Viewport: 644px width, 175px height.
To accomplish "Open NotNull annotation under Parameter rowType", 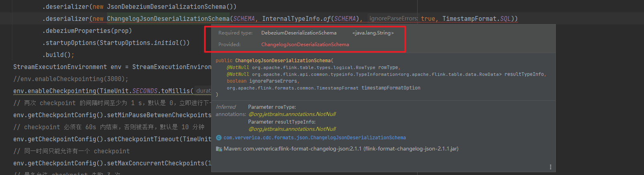I will [292, 114].
